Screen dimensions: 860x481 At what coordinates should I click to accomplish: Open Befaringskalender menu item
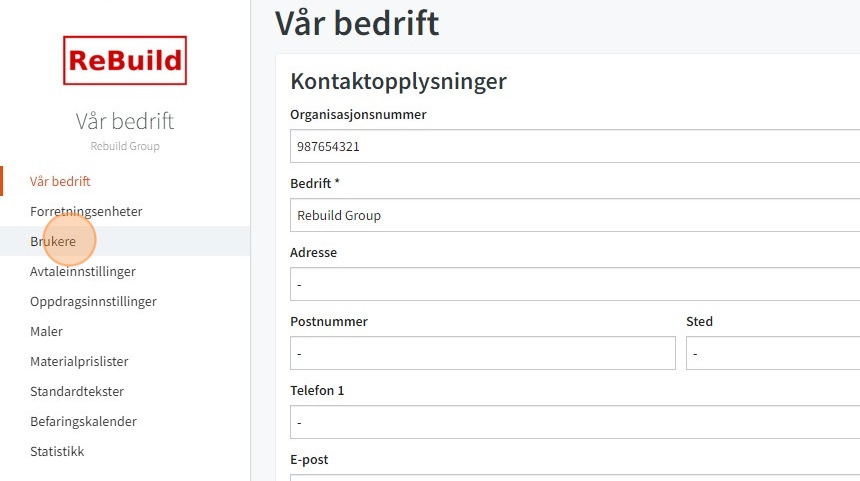tap(83, 421)
